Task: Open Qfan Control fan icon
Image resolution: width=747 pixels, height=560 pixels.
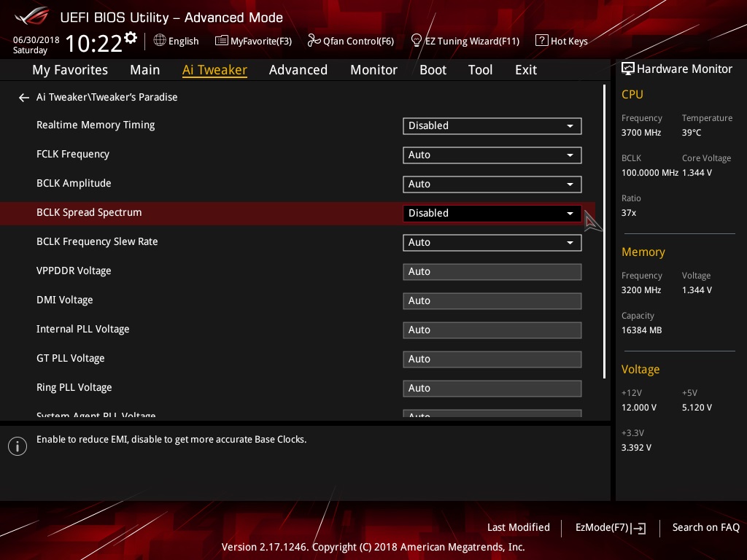Action: [314, 41]
